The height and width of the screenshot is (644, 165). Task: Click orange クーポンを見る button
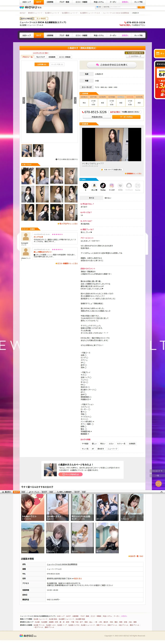(126, 117)
